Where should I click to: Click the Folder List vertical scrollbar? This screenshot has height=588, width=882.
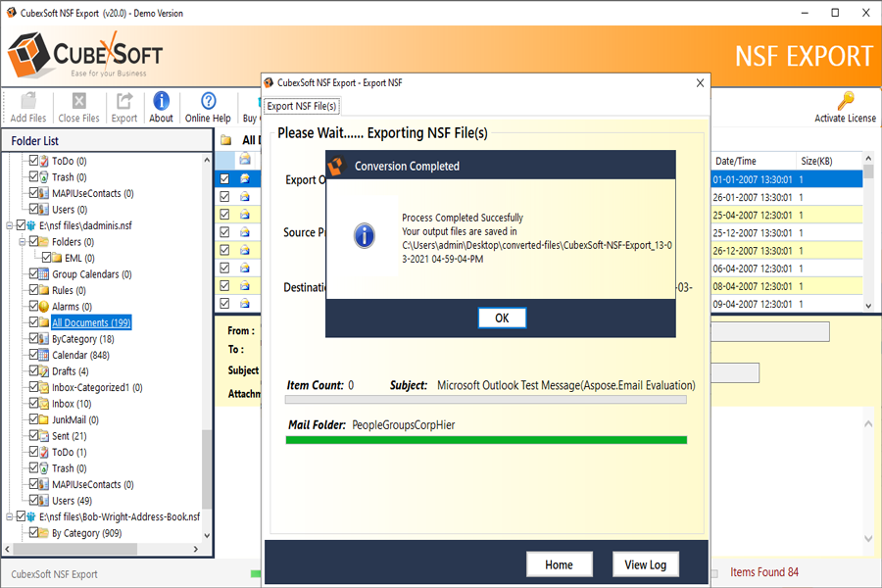point(207,470)
